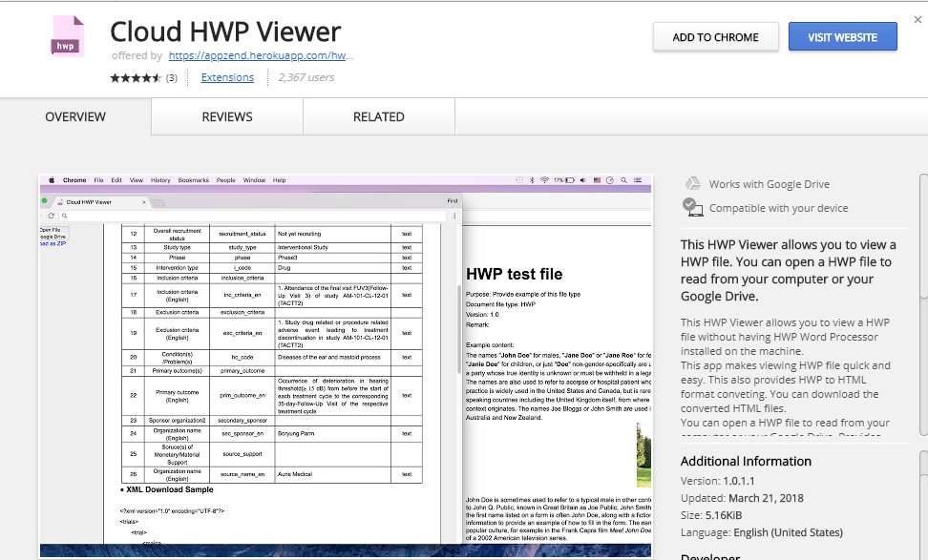Click the 'HWP test file' heading in the screenshot
Screen dimensions: 928x560
pyautogui.click(x=515, y=274)
